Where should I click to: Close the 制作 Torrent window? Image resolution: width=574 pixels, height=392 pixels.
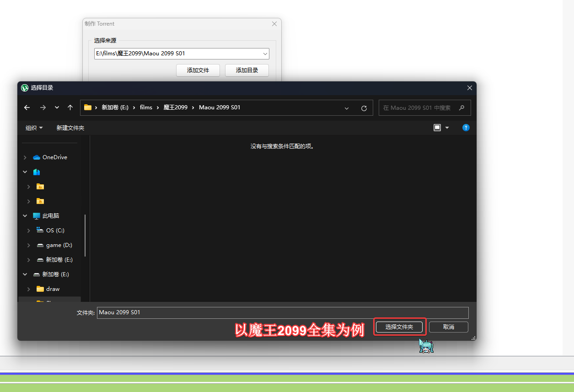274,24
